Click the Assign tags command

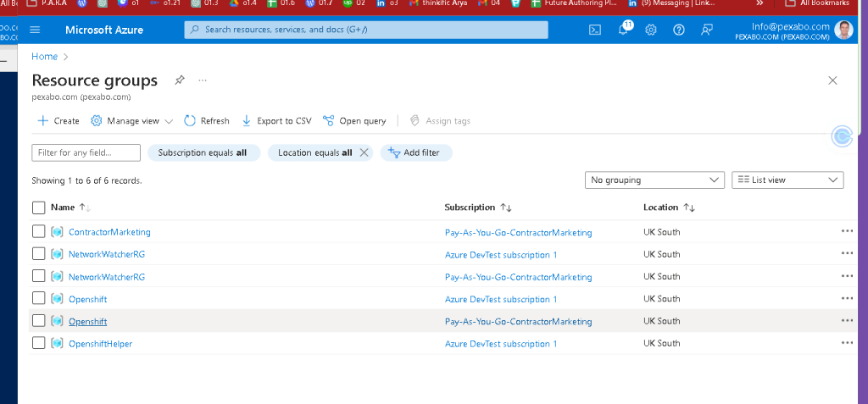click(x=440, y=120)
